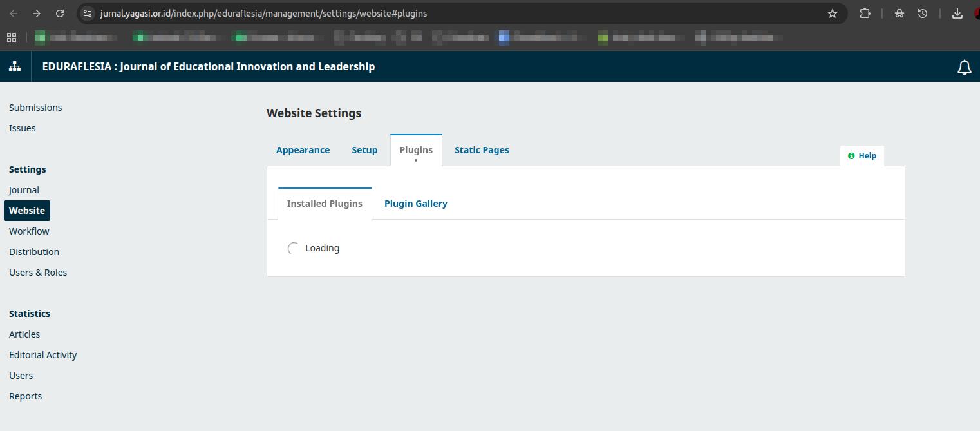Go forward using browser forward arrow
This screenshot has width=980, height=431.
click(x=37, y=14)
